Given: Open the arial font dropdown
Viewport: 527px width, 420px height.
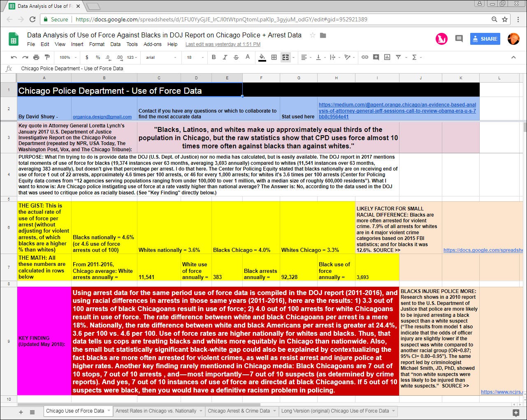Looking at the screenshot, I should (x=161, y=57).
